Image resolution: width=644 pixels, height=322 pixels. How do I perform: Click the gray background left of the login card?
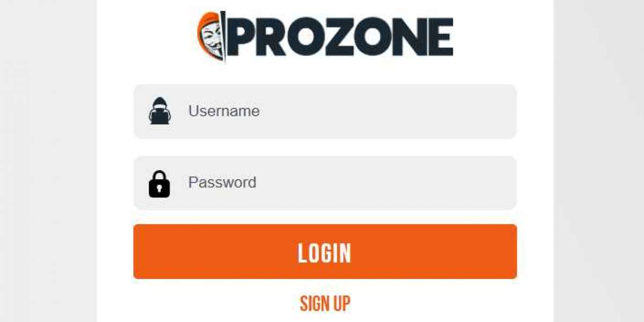48,161
